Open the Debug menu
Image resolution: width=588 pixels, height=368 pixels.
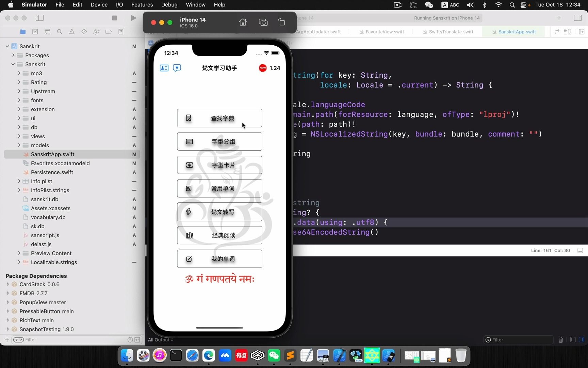pyautogui.click(x=169, y=5)
